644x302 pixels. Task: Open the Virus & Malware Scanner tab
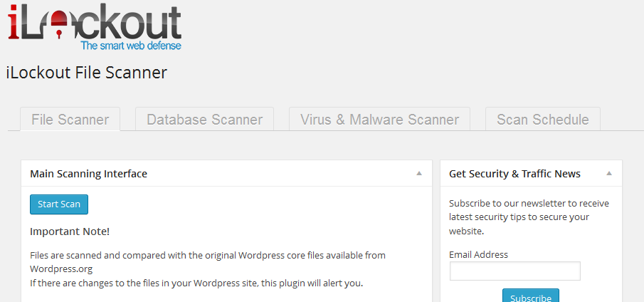tap(379, 120)
